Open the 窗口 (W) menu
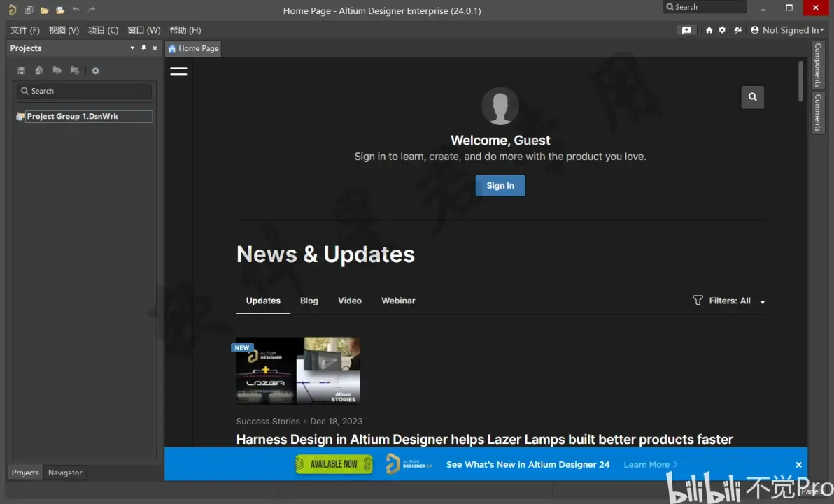 [x=143, y=30]
